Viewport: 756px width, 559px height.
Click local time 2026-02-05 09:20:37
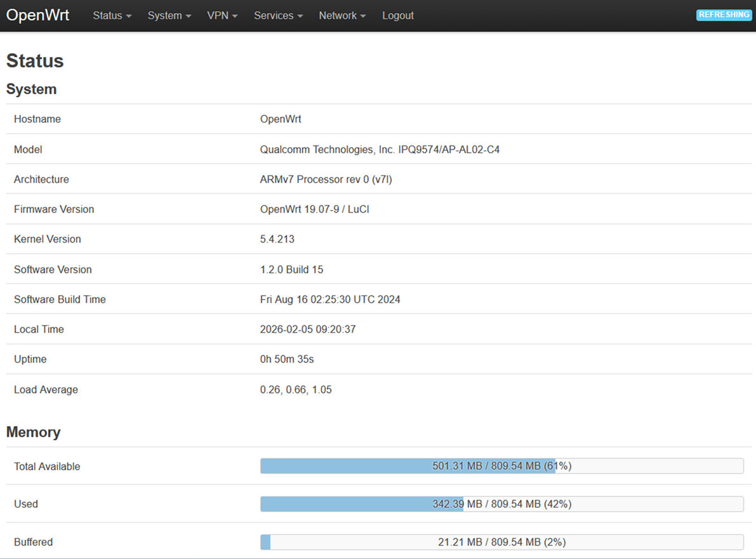308,330
